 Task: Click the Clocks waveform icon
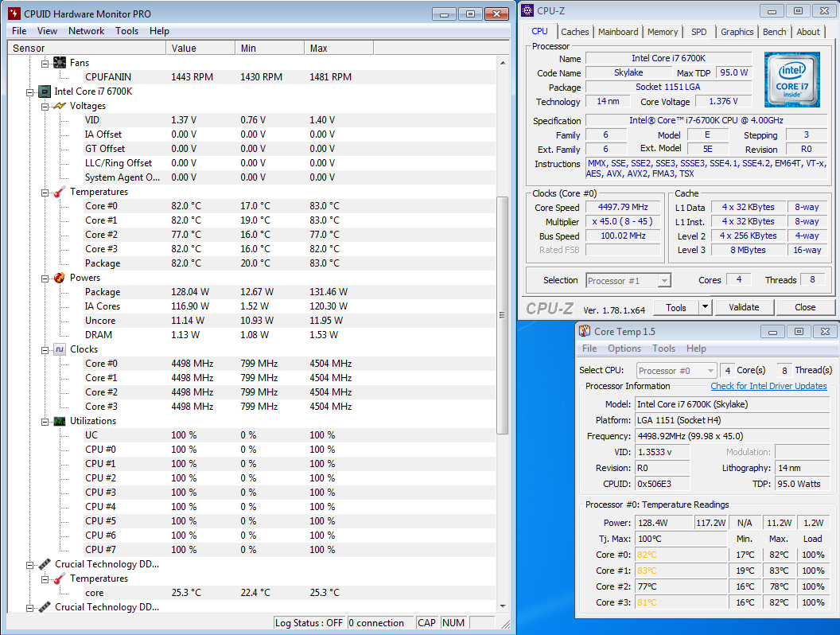[x=60, y=349]
